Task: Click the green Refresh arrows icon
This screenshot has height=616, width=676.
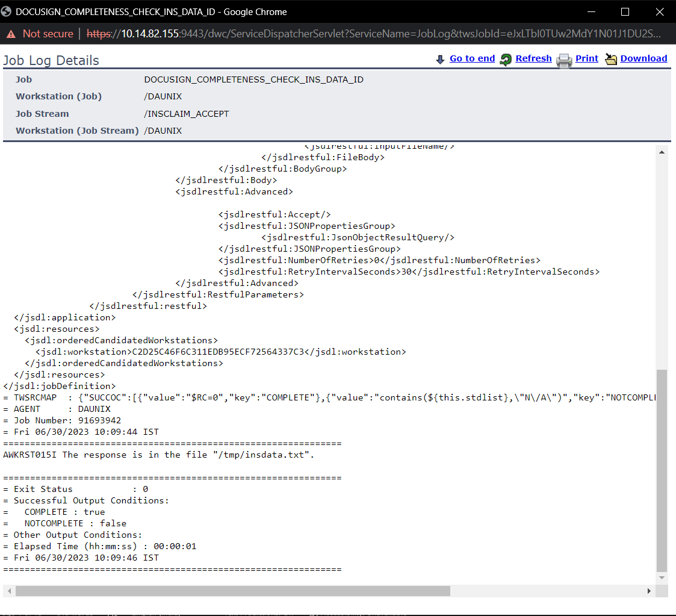Action: tap(506, 58)
